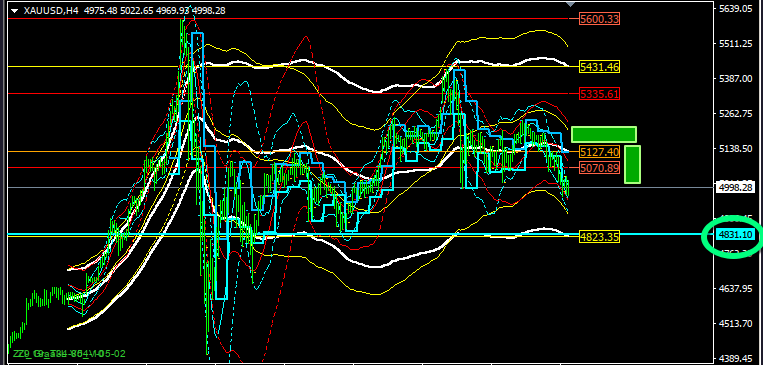The width and height of the screenshot is (763, 365).
Task: Click the XAUUSD,H4 chart title
Action: point(50,10)
